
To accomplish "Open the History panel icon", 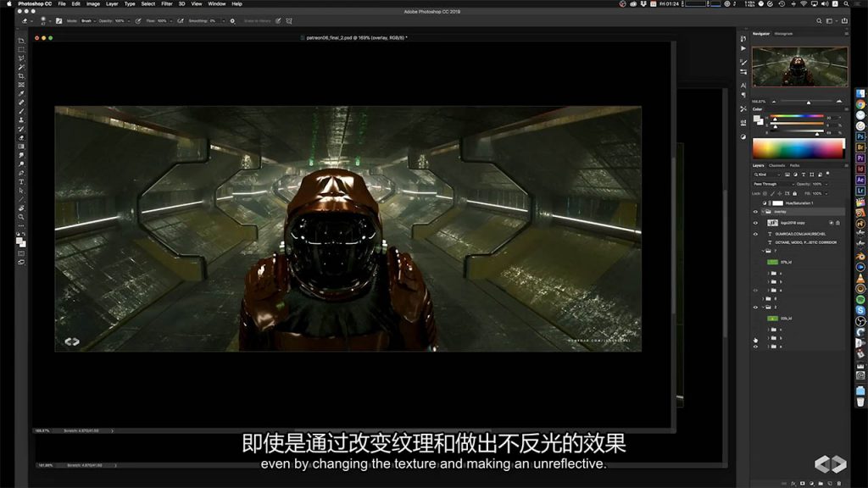I will point(743,39).
